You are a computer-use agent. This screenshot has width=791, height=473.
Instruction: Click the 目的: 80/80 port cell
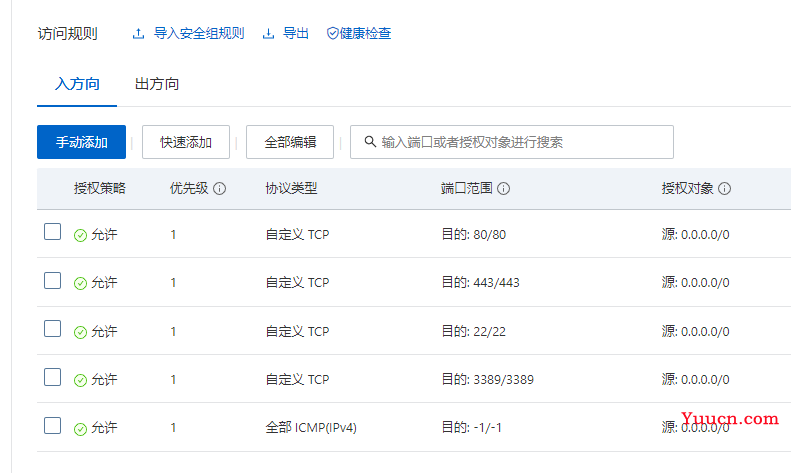tap(474, 234)
